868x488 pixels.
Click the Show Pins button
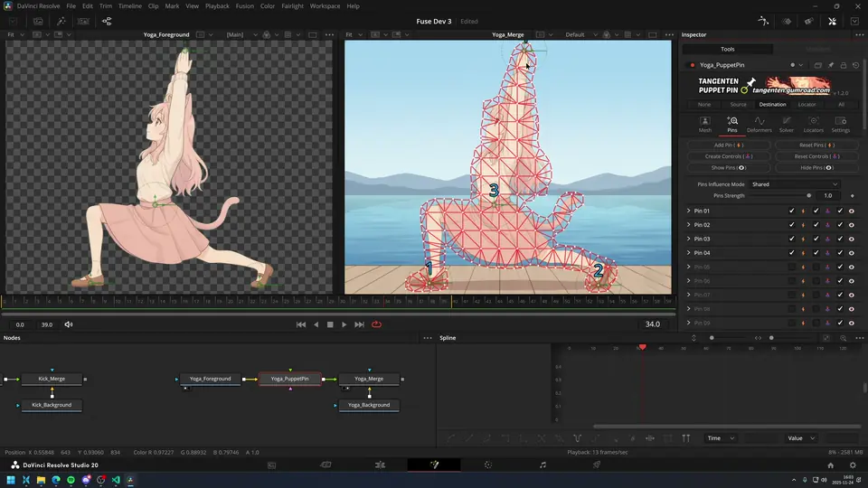pyautogui.click(x=729, y=168)
